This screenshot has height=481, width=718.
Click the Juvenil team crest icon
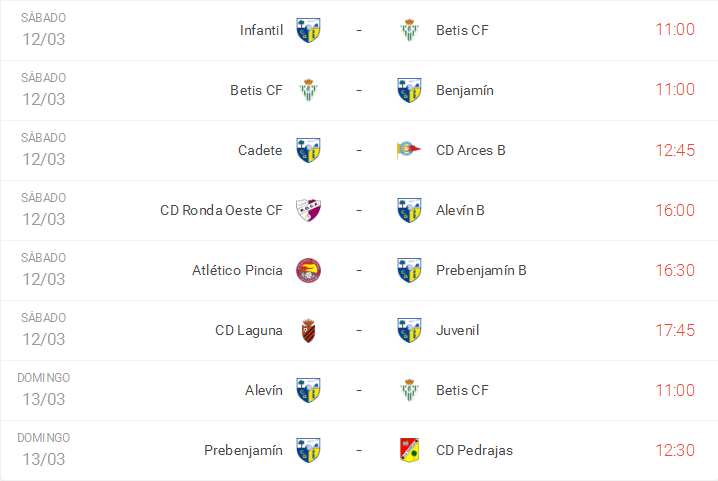tap(408, 330)
